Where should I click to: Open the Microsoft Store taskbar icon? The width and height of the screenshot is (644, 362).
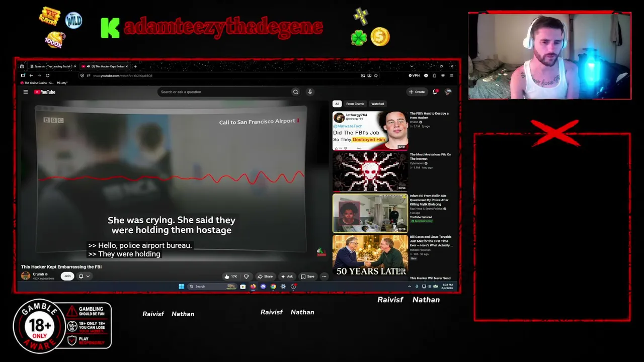[243, 287]
